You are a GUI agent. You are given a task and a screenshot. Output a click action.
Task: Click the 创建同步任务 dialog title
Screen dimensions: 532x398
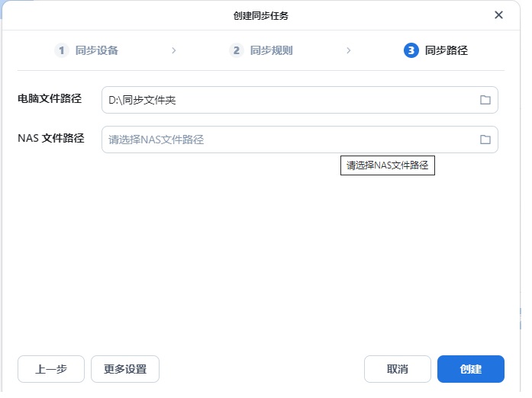point(260,15)
